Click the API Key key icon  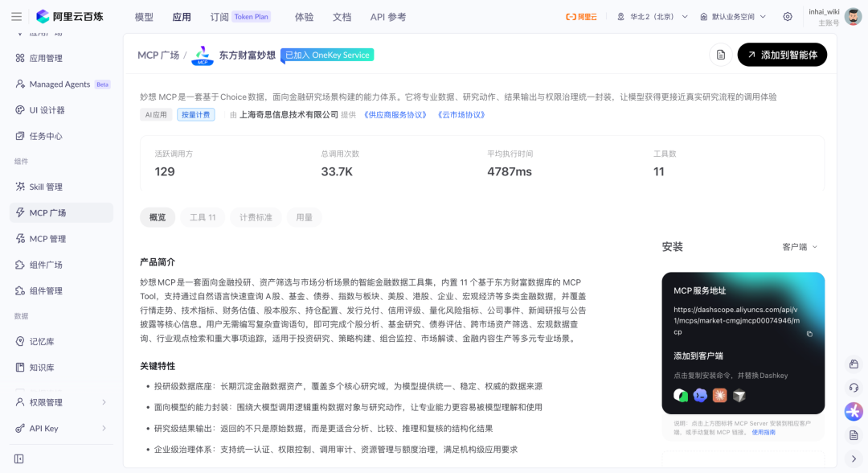tap(20, 428)
